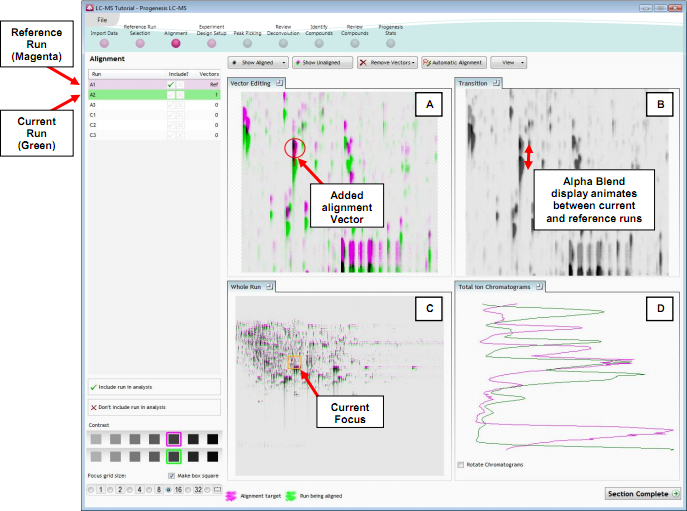Select the custom rectangle grid size radio
Image resolution: width=687 pixels, height=511 pixels.
[208, 490]
